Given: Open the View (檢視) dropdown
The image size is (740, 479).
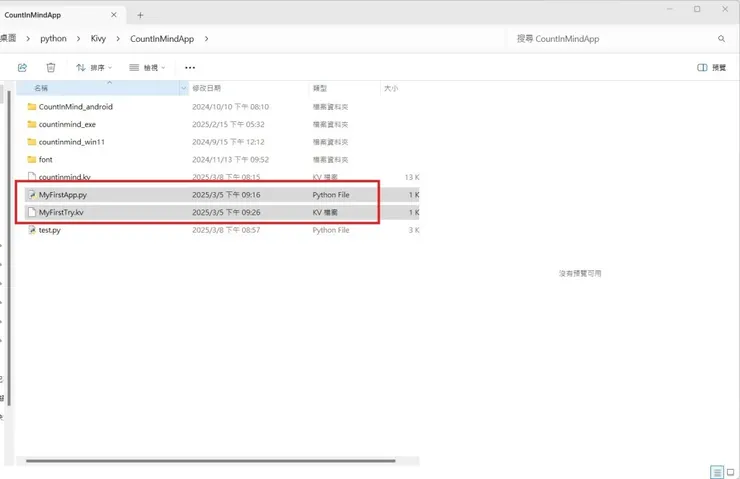Looking at the screenshot, I should 147,67.
